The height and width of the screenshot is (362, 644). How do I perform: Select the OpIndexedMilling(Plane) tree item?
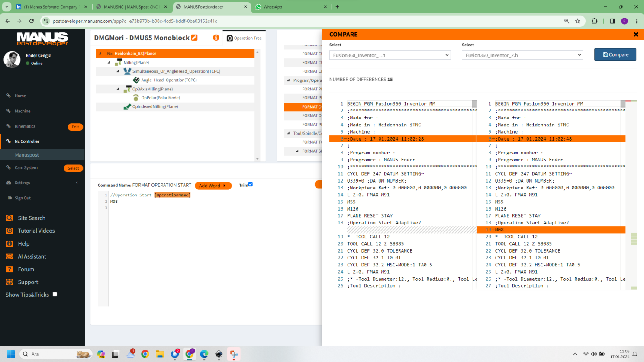point(155,107)
